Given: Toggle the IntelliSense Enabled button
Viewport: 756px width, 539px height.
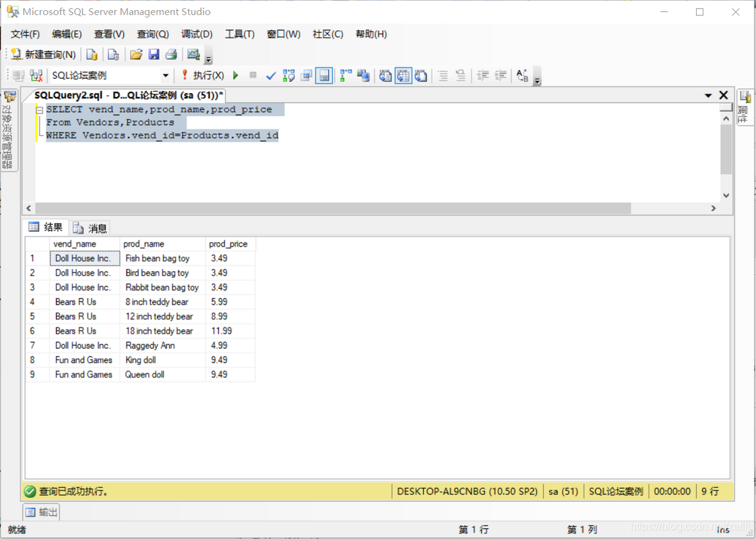Looking at the screenshot, I should 324,75.
